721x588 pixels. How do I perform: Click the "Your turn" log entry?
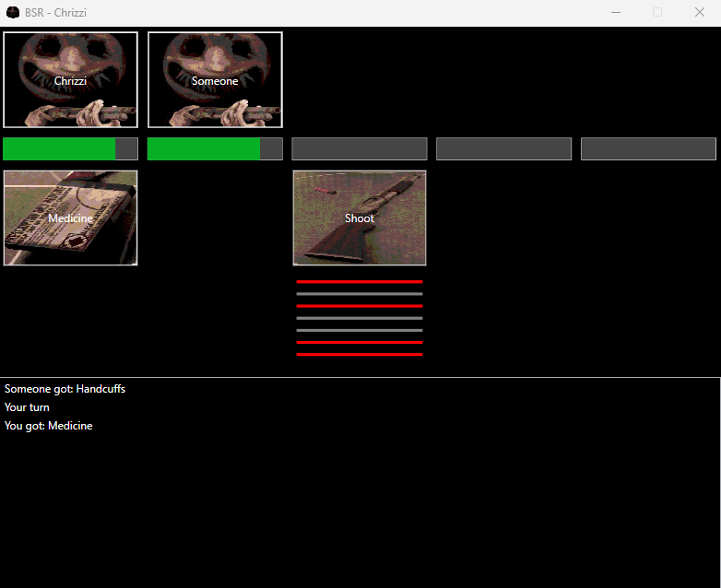tap(27, 407)
